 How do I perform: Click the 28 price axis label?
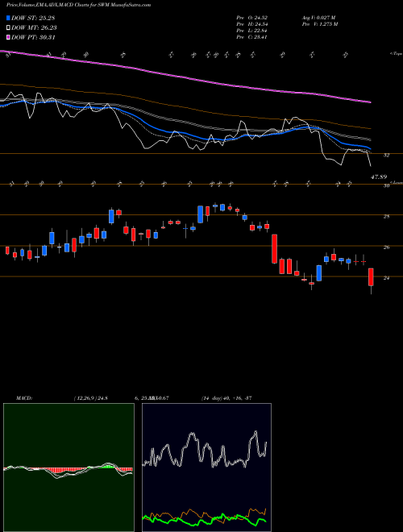coord(386,216)
